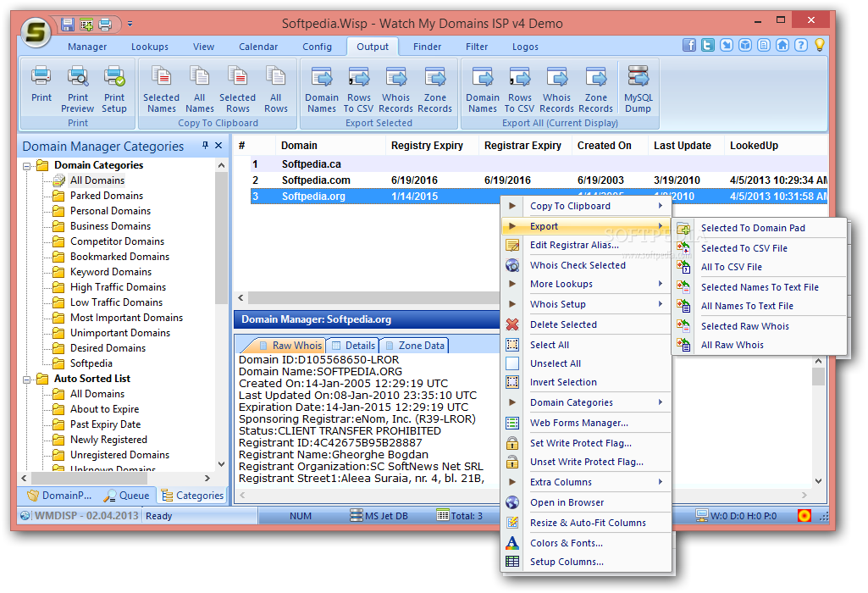
Task: Expand Whois Setup submenu
Action: (x=586, y=304)
